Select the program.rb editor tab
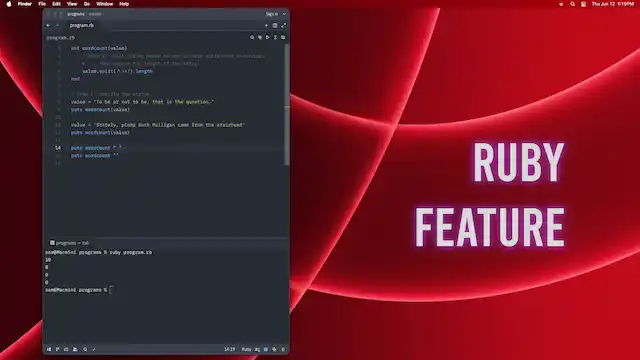Viewport: 640px width, 360px height. coord(82,25)
